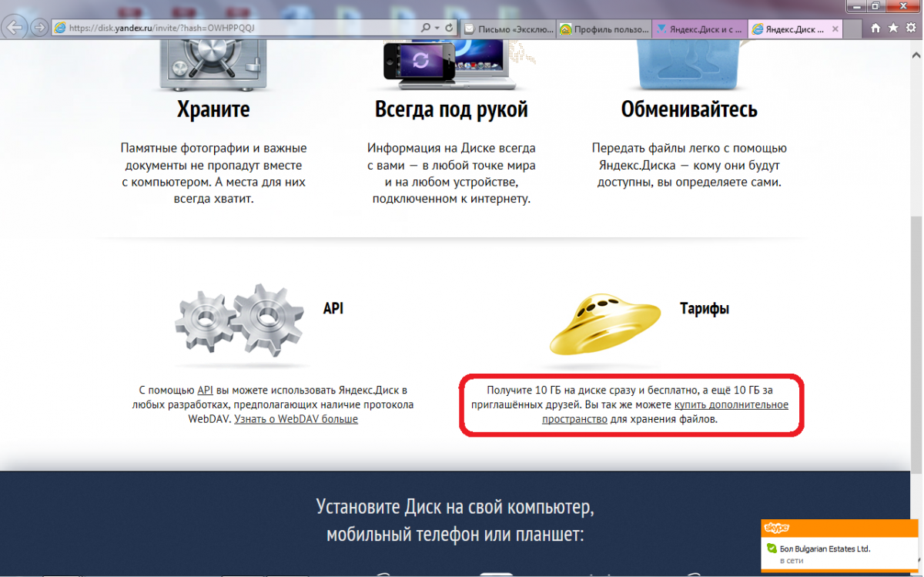
Task: Click the green online status icon in Skype popup
Action: coord(772,549)
